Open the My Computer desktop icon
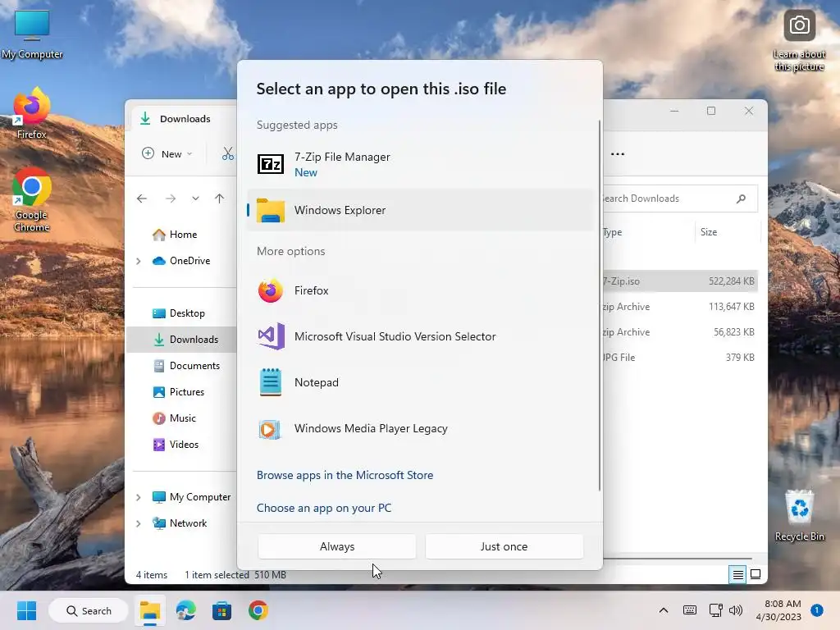Viewport: 840px width, 630px height. tap(32, 34)
